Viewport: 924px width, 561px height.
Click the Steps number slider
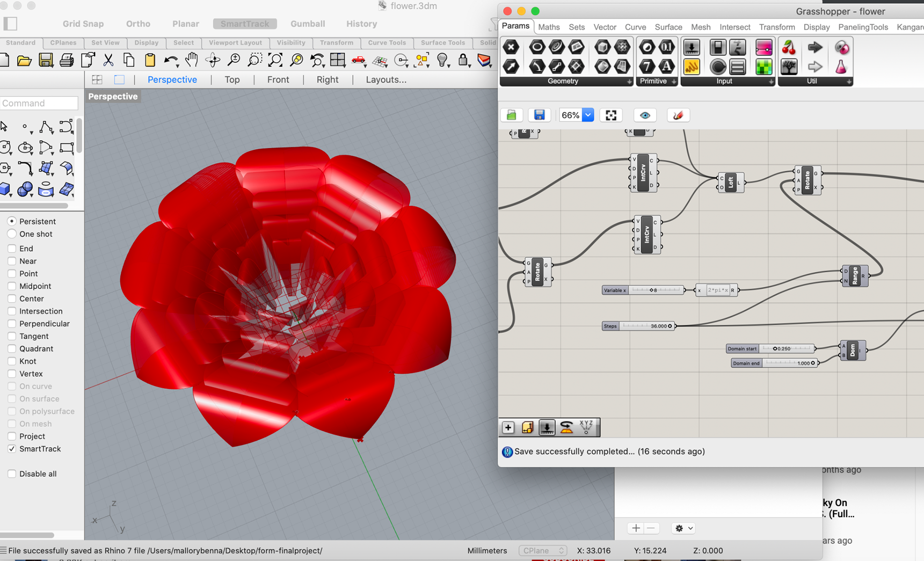point(639,326)
